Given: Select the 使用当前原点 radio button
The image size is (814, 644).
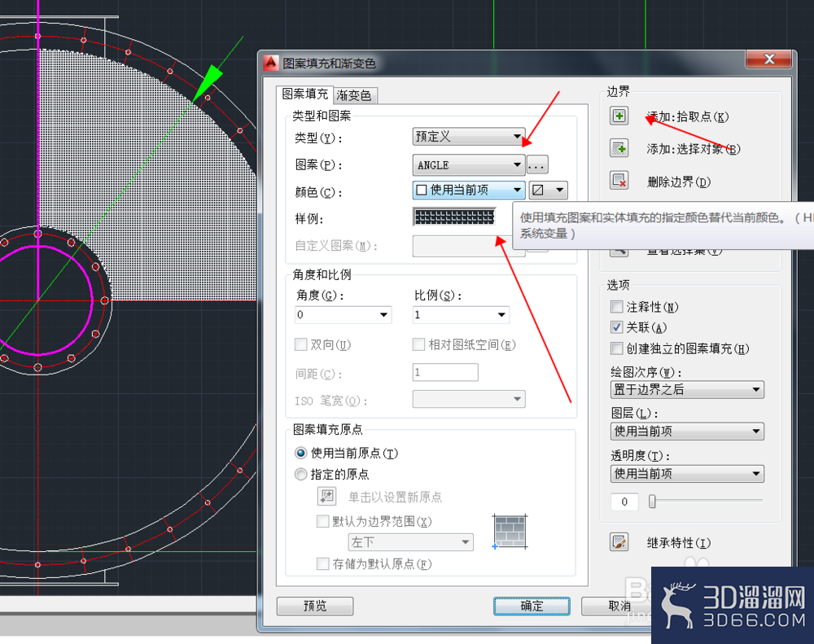Looking at the screenshot, I should tap(300, 453).
